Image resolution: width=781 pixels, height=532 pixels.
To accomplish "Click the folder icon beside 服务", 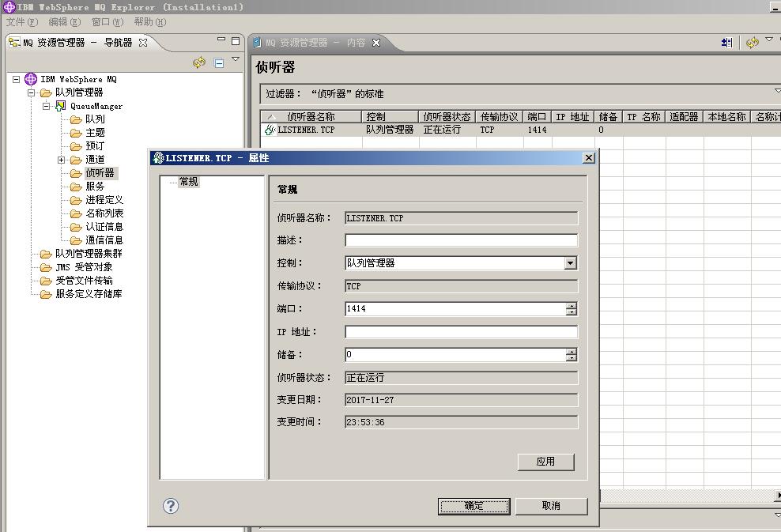I will click(x=76, y=187).
